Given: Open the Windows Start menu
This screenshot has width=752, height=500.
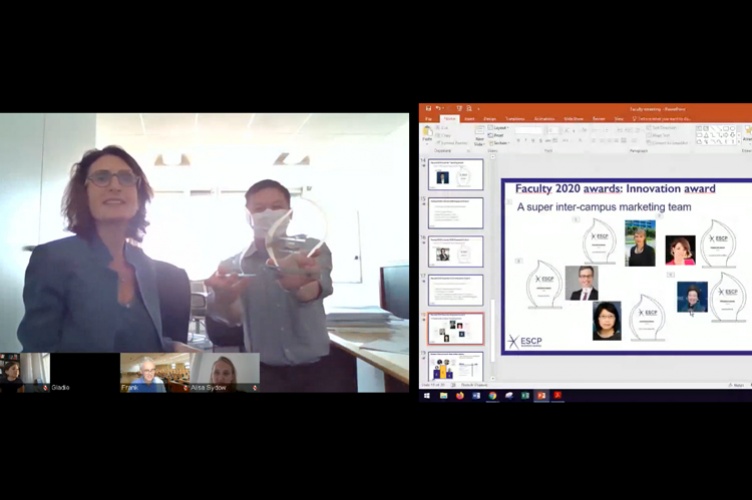Looking at the screenshot, I should [x=427, y=395].
